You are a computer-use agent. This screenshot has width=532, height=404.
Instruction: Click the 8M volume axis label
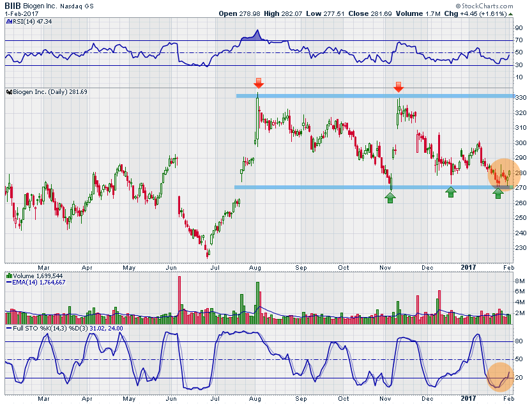click(520, 281)
